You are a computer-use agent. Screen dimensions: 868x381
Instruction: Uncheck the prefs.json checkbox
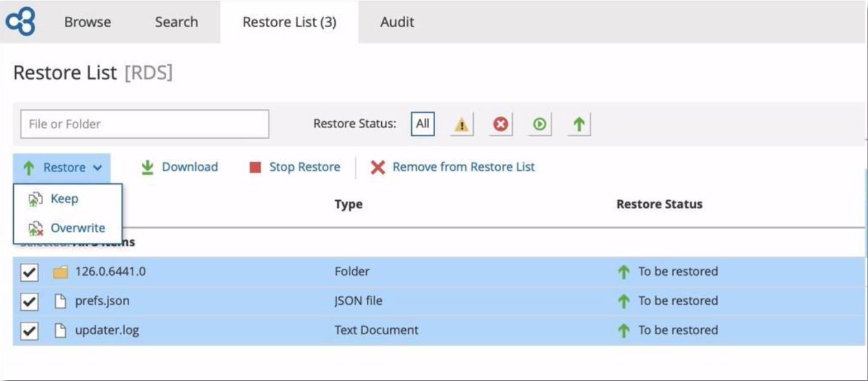click(29, 302)
